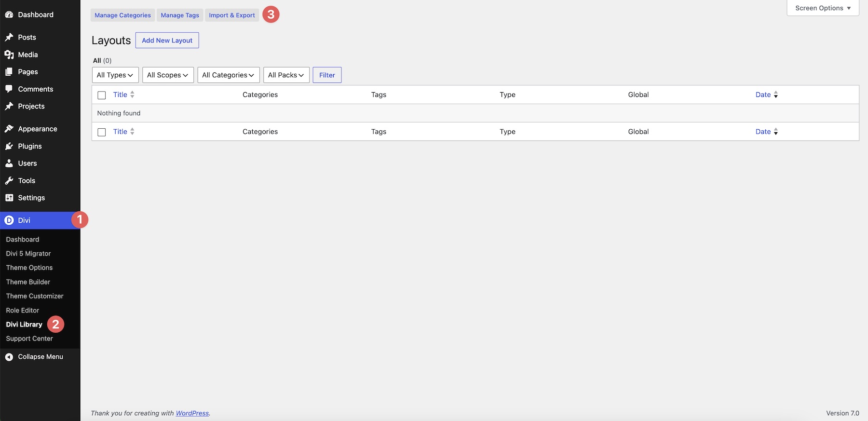Open Manage Tags tab
The image size is (868, 421).
tap(180, 15)
